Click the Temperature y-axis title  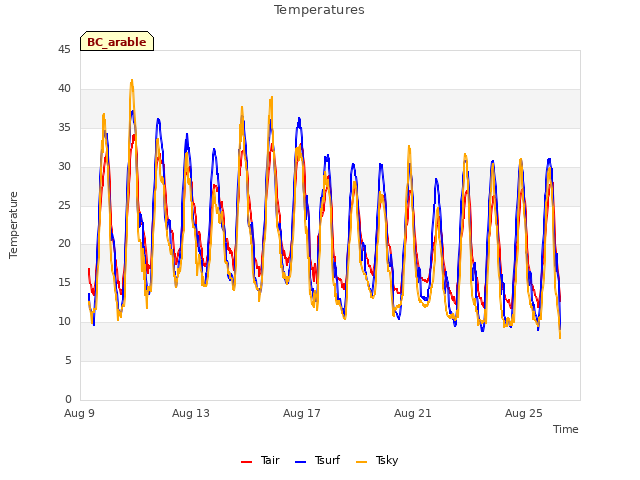[13, 225]
